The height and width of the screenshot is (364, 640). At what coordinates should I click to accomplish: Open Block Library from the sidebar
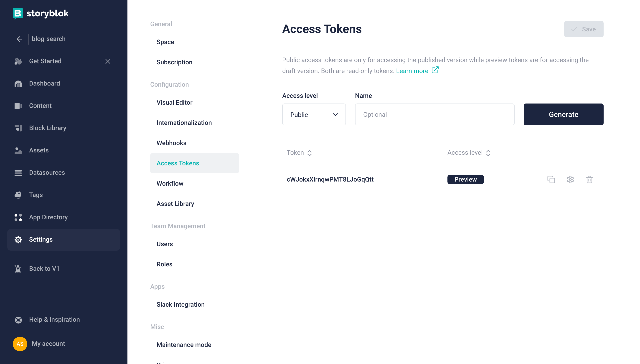pos(48,128)
